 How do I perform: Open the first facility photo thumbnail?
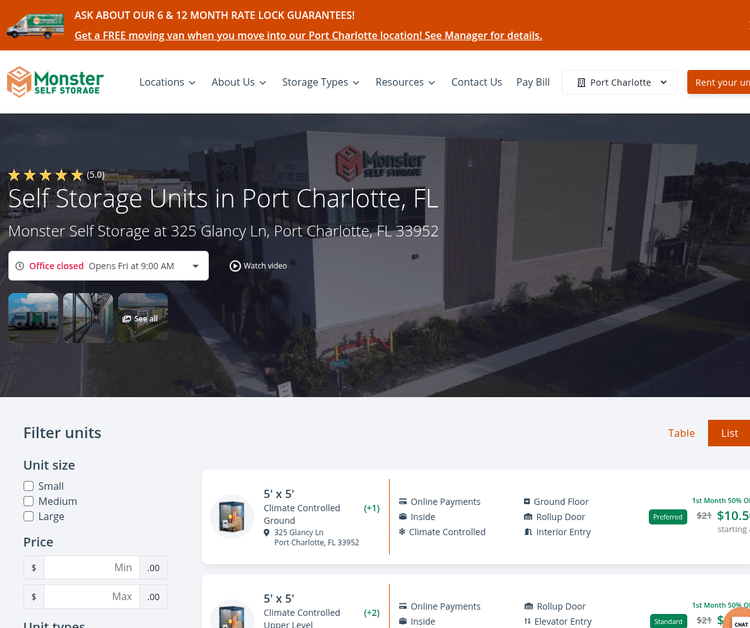coord(33,318)
